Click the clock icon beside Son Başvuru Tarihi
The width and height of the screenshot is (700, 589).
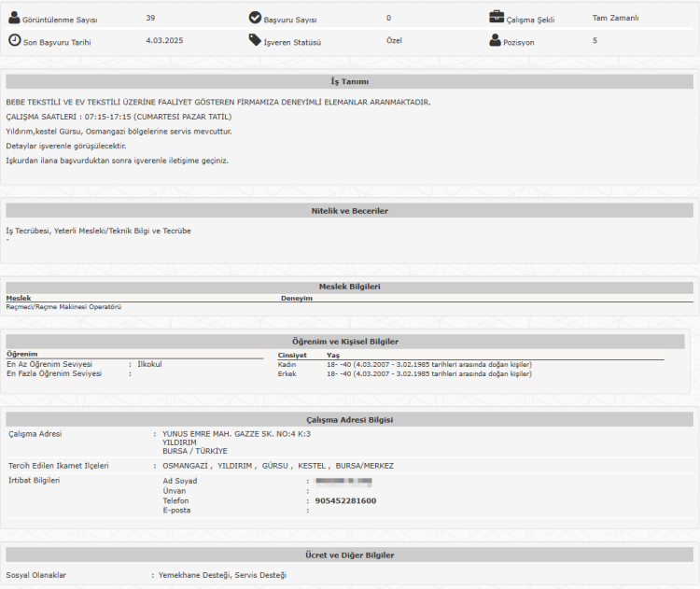click(x=14, y=40)
